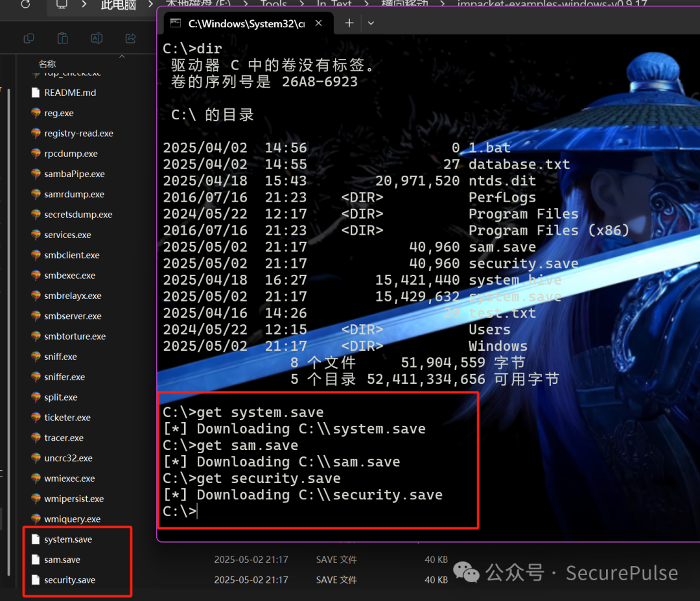700x601 pixels.
Task: Open the terminal tab dropdown arrow
Action: click(371, 23)
